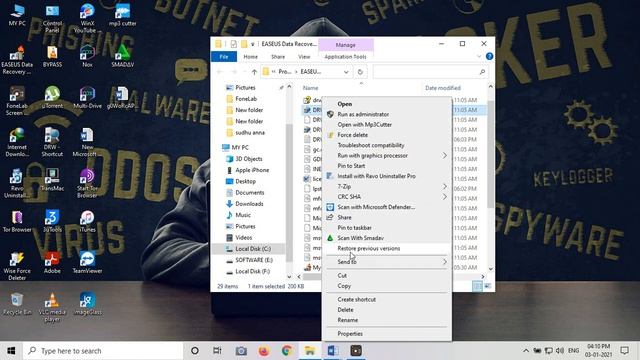
Task: Open Word from the taskbar
Action: 333,351
